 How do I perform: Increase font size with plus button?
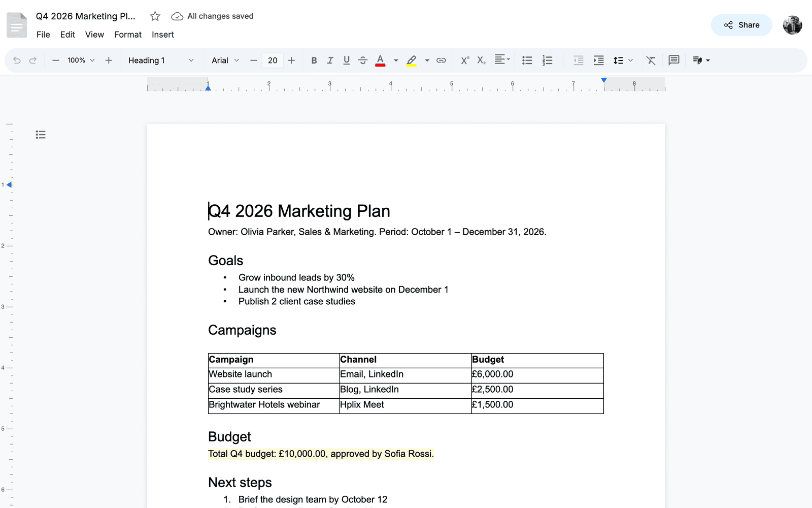[x=291, y=60]
